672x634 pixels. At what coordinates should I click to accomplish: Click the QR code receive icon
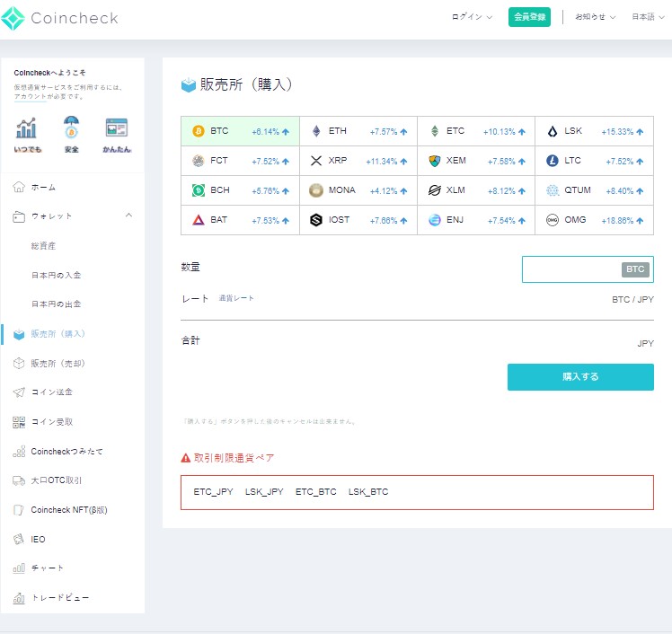coord(19,422)
